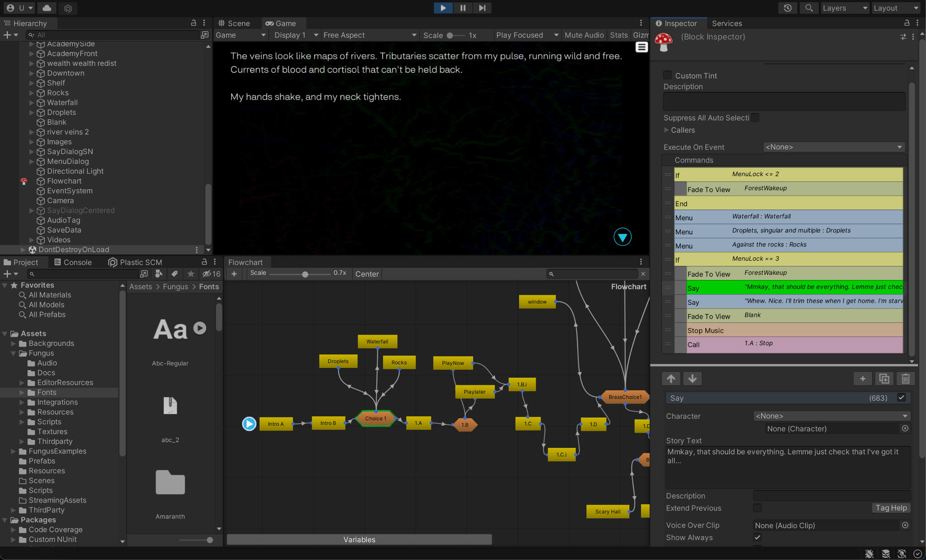Toggle the Extend Previous checkbox
The height and width of the screenshot is (560, 926).
tap(757, 508)
